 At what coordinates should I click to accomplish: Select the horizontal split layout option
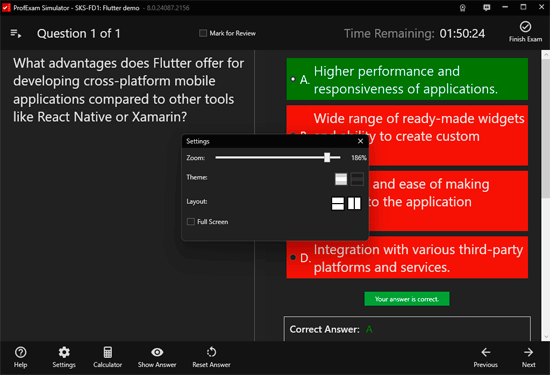coord(338,203)
